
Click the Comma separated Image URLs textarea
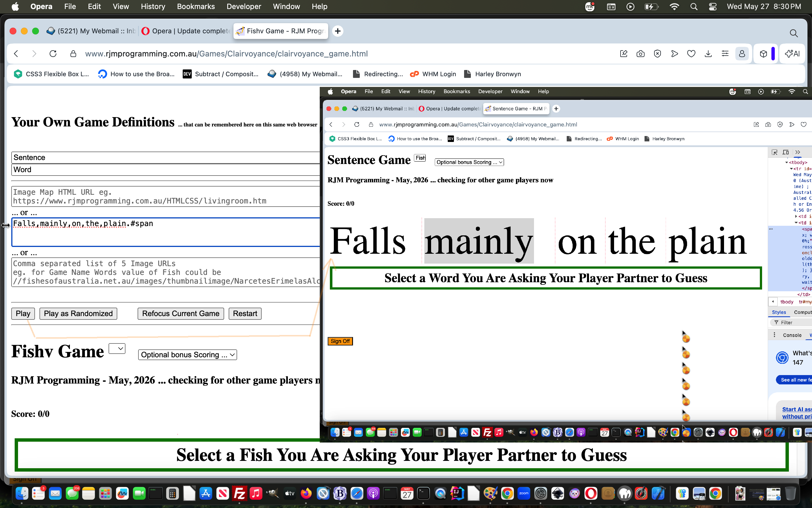[166, 272]
